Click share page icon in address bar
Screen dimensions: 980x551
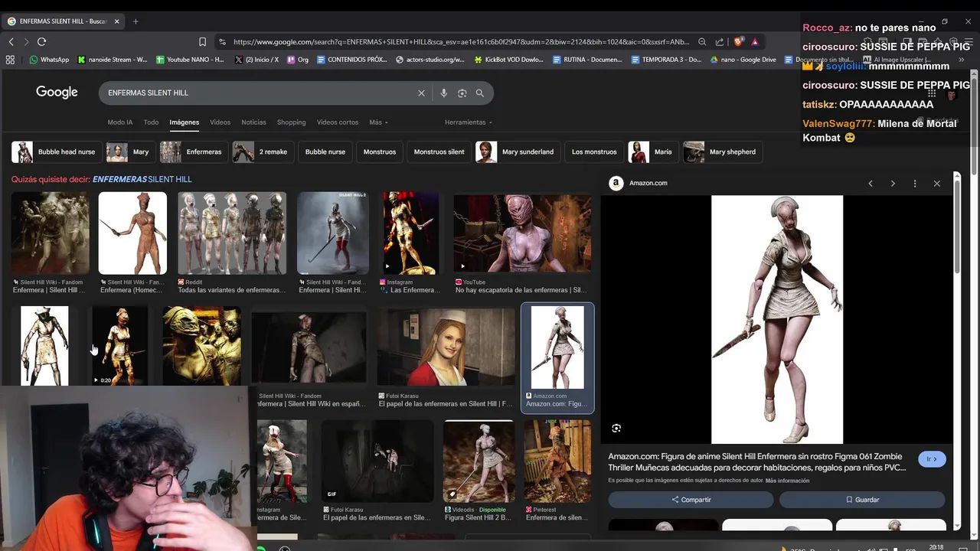(720, 42)
